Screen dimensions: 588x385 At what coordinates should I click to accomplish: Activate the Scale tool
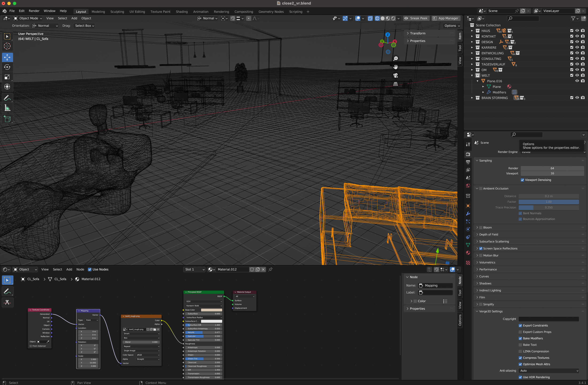pyautogui.click(x=7, y=77)
